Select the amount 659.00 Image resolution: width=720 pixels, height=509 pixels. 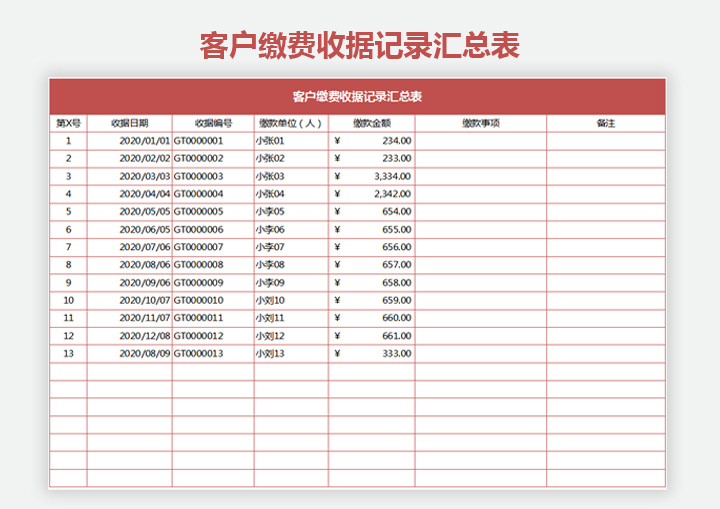click(x=397, y=300)
